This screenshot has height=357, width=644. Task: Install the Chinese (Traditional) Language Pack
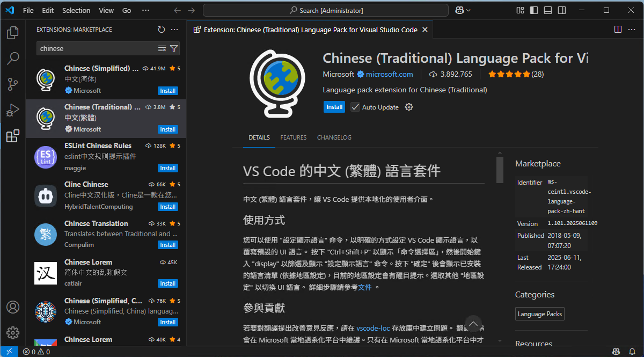coord(334,107)
